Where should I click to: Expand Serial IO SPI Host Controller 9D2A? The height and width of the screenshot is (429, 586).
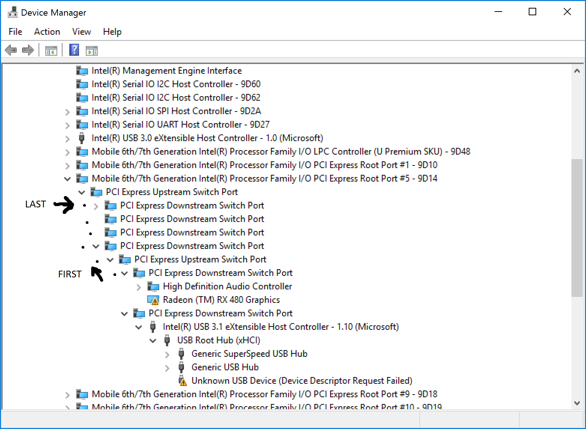(x=67, y=112)
